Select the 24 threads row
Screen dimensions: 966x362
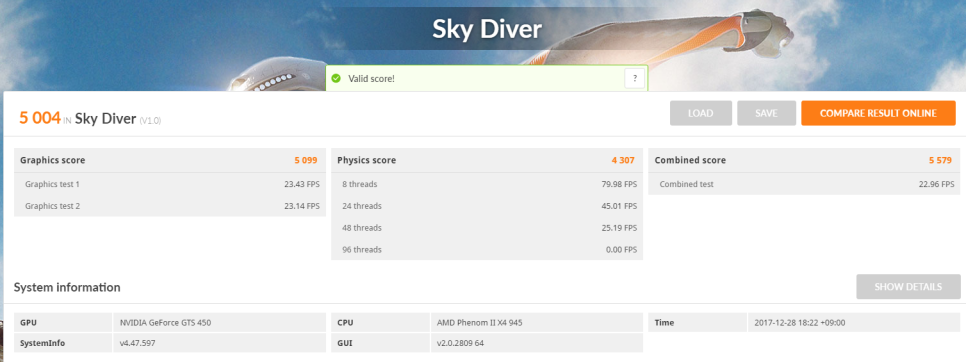[x=487, y=206]
